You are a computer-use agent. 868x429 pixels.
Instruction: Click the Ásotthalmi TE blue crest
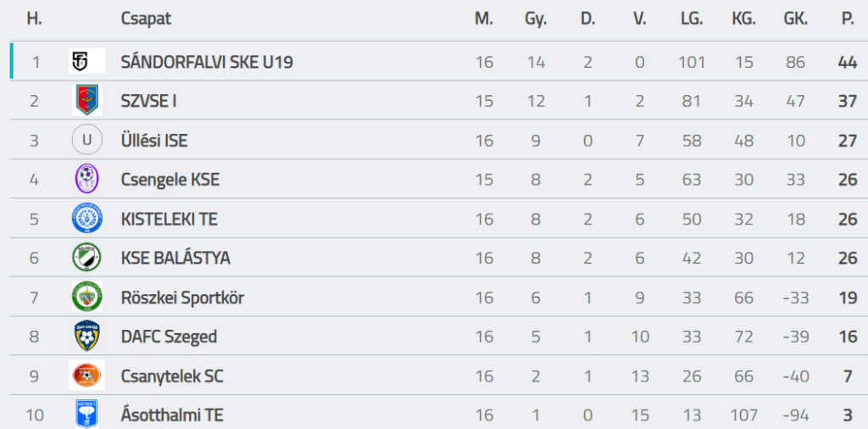click(86, 414)
